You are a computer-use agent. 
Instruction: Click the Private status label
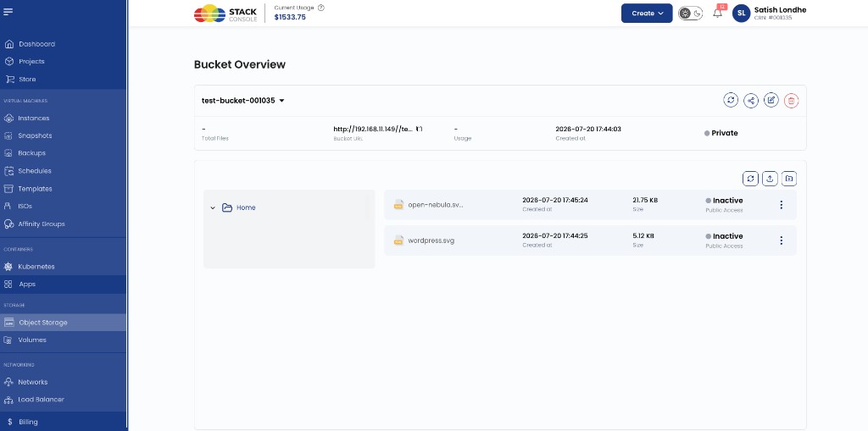tap(725, 133)
